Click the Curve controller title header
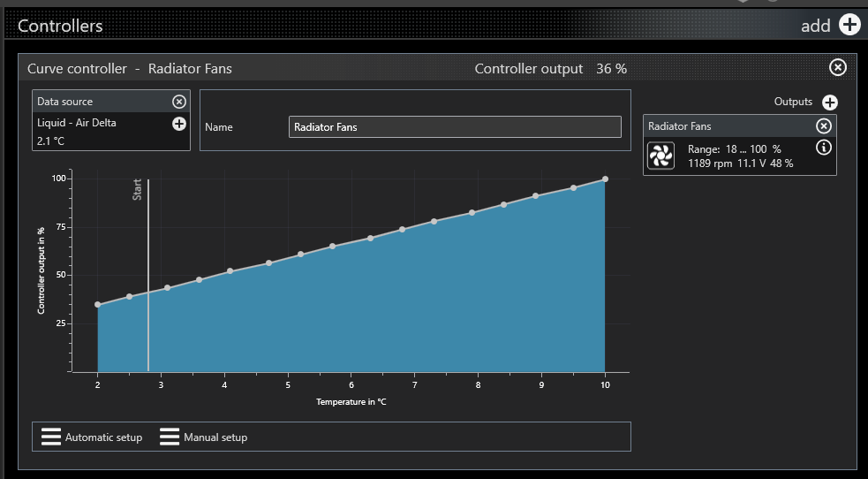Viewport: 868px width, 479px height. click(x=130, y=69)
